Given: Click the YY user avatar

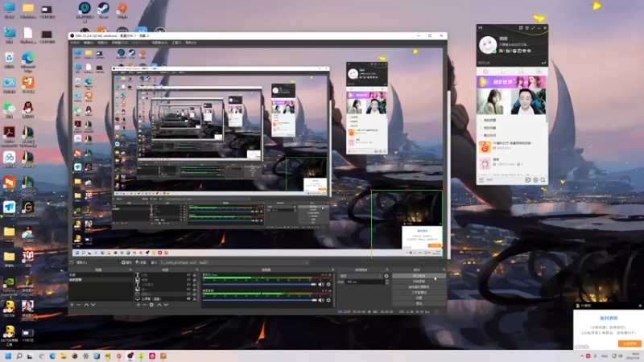Looking at the screenshot, I should (x=488, y=45).
